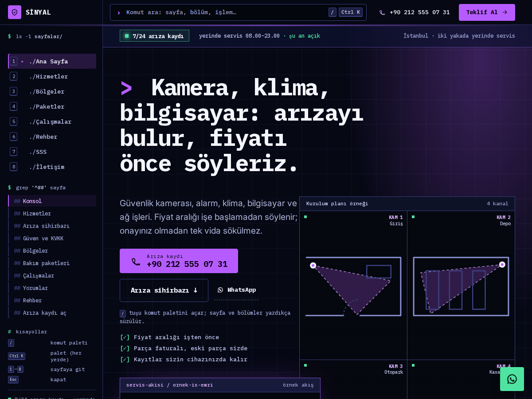This screenshot has height=399, width=532.
Task: Jump to ## Arıza sihirbazı section
Action: 52,226
